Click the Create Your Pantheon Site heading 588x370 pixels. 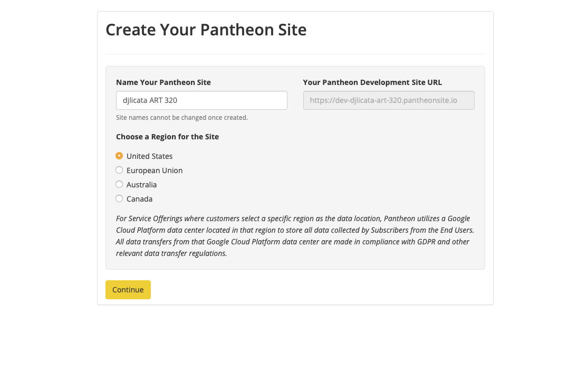[206, 30]
